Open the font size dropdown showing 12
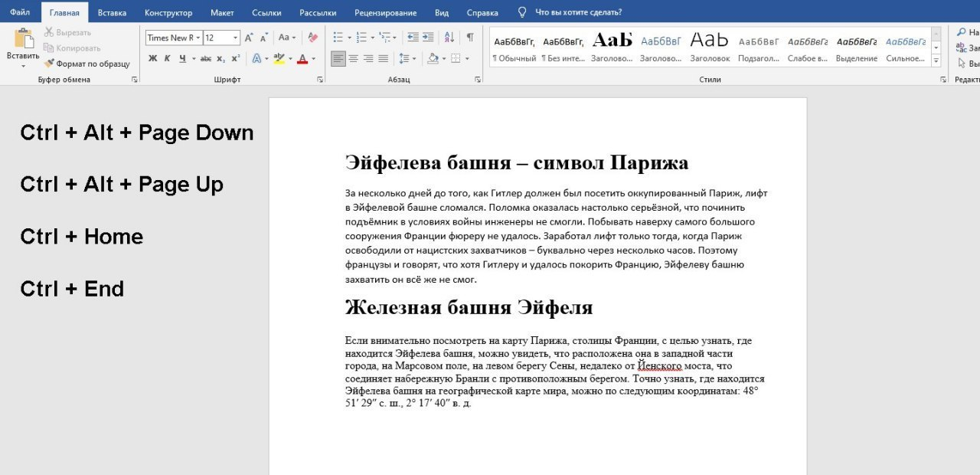The width and height of the screenshot is (980, 475). click(235, 38)
